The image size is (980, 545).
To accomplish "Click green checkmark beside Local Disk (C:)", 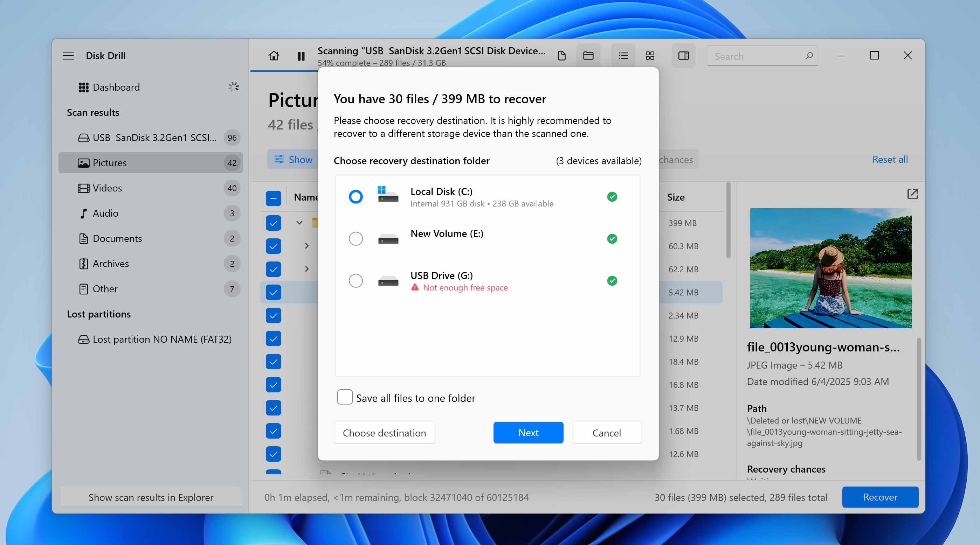I will 612,197.
